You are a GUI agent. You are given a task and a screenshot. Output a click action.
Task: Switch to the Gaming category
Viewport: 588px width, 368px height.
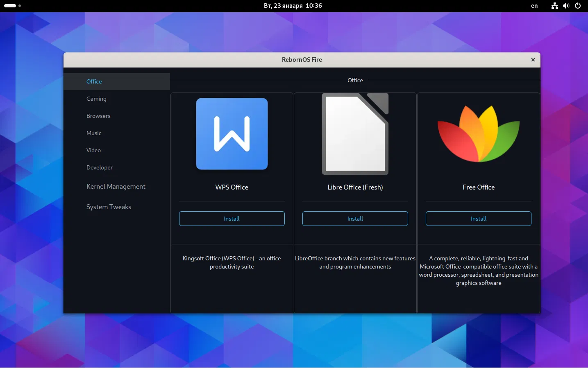pyautogui.click(x=117, y=99)
